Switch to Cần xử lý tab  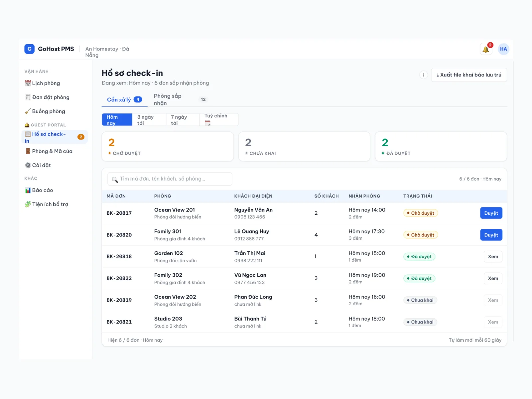[124, 99]
